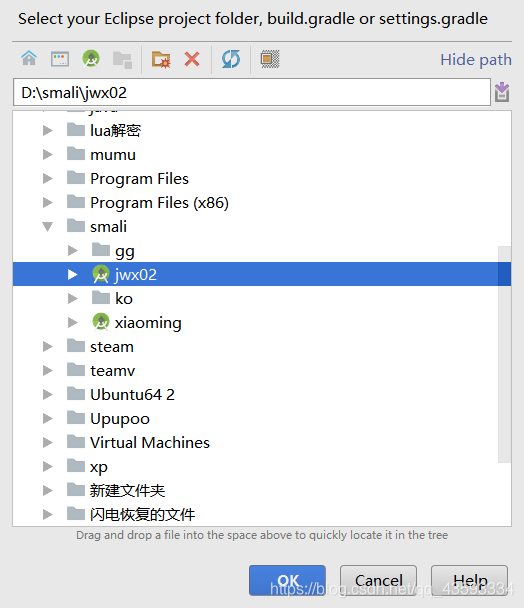This screenshot has height=608, width=524.
Task: Expand the 新建文件夹 folder
Action: 48,491
